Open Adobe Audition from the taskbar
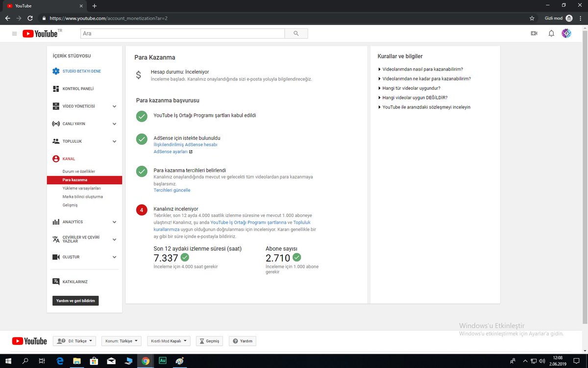588x368 pixels. [x=163, y=361]
